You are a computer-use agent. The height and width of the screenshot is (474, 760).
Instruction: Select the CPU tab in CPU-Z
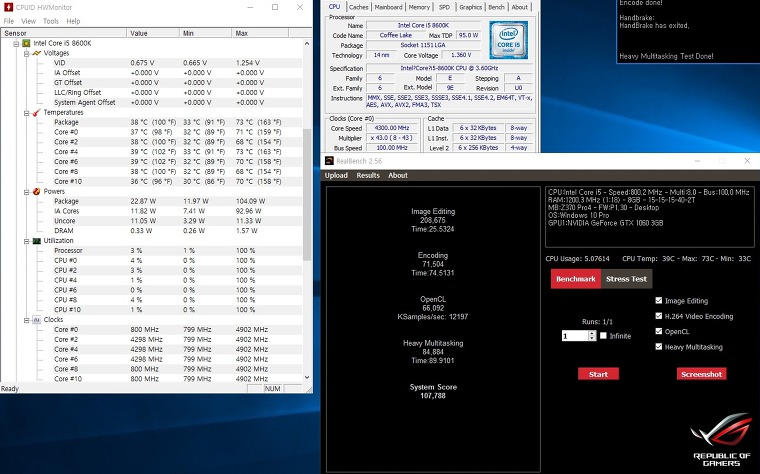coord(334,6)
